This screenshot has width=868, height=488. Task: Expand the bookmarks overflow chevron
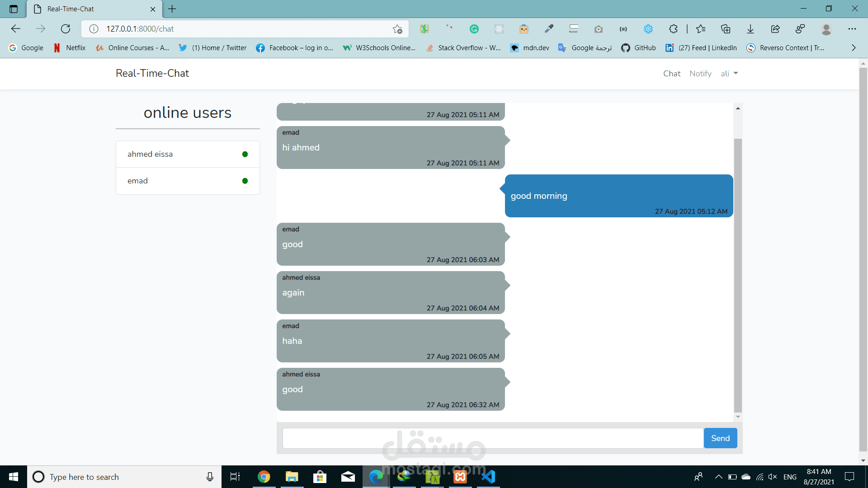coord(854,47)
